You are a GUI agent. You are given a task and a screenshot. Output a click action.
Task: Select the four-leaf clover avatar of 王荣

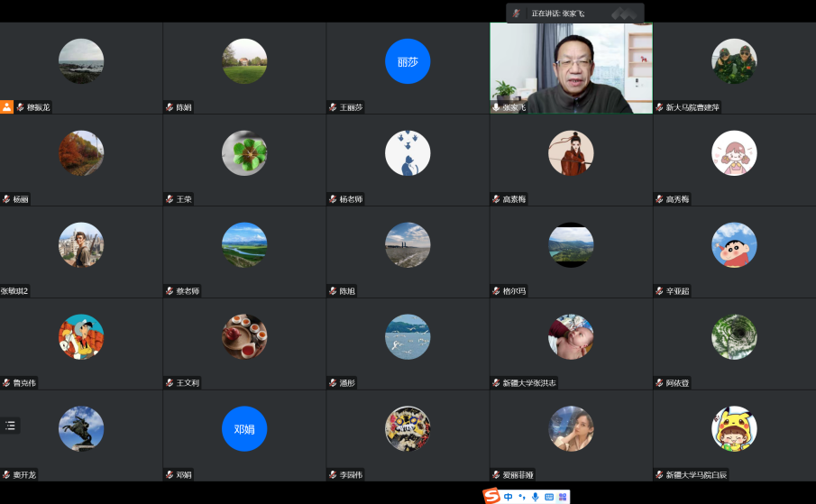244,153
